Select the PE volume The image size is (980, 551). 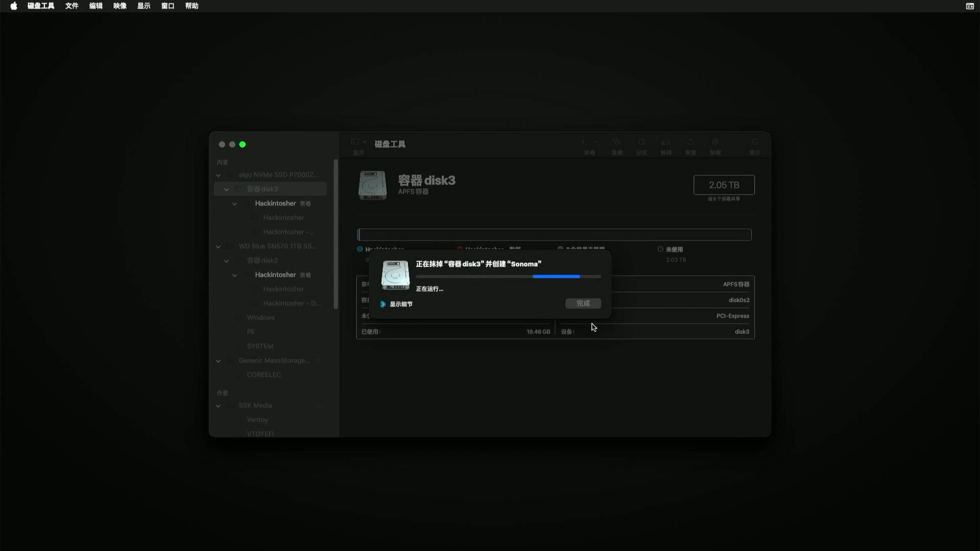click(251, 332)
